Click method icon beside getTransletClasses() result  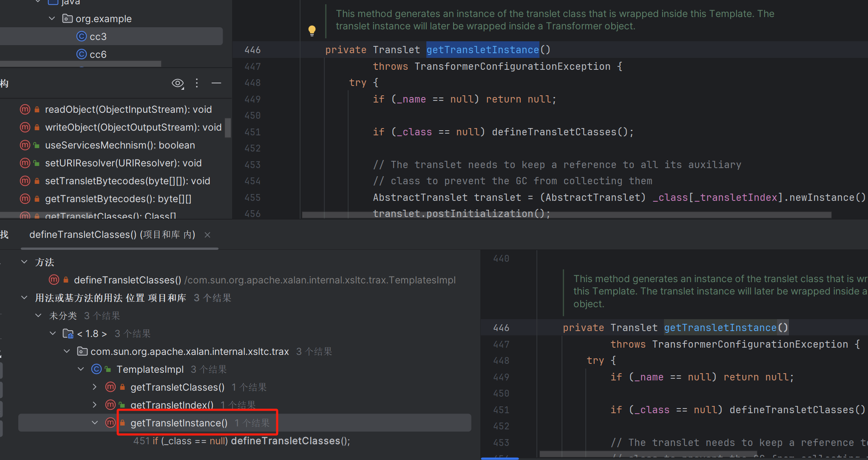tap(111, 387)
